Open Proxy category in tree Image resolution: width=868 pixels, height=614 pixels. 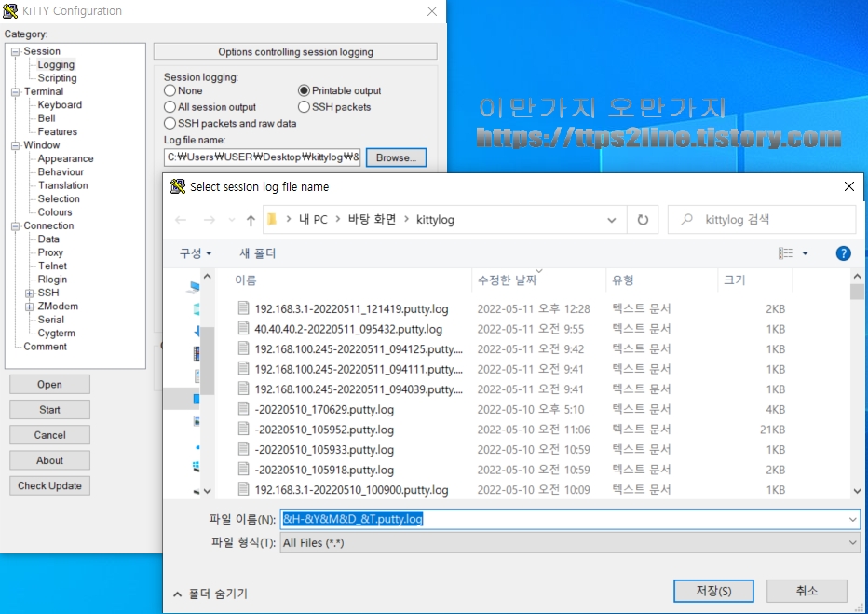tap(50, 252)
